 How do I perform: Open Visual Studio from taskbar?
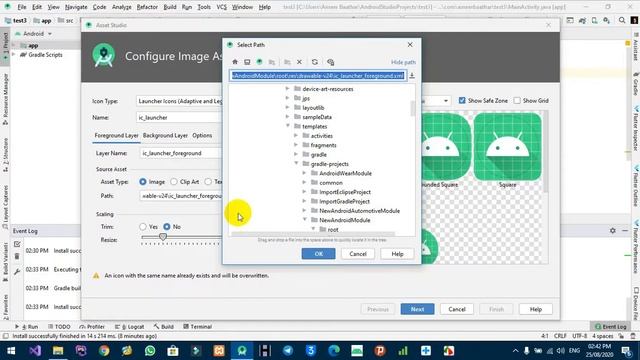pos(35,351)
